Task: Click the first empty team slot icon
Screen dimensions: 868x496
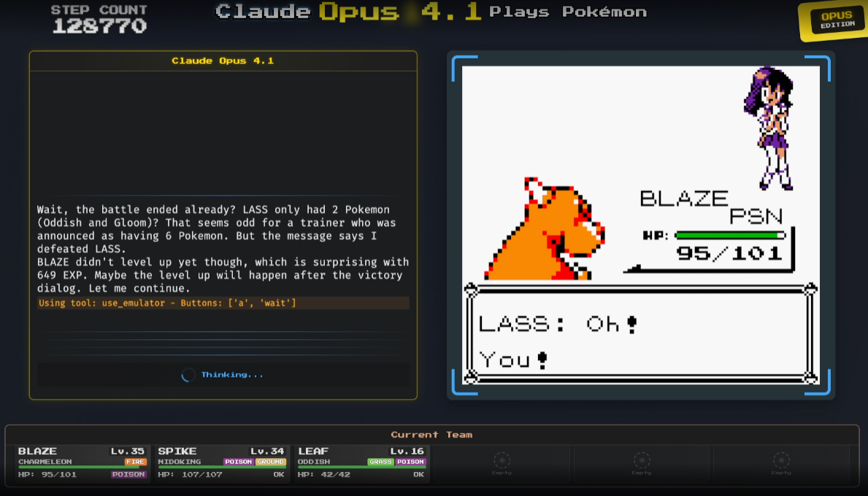Action: tap(502, 460)
